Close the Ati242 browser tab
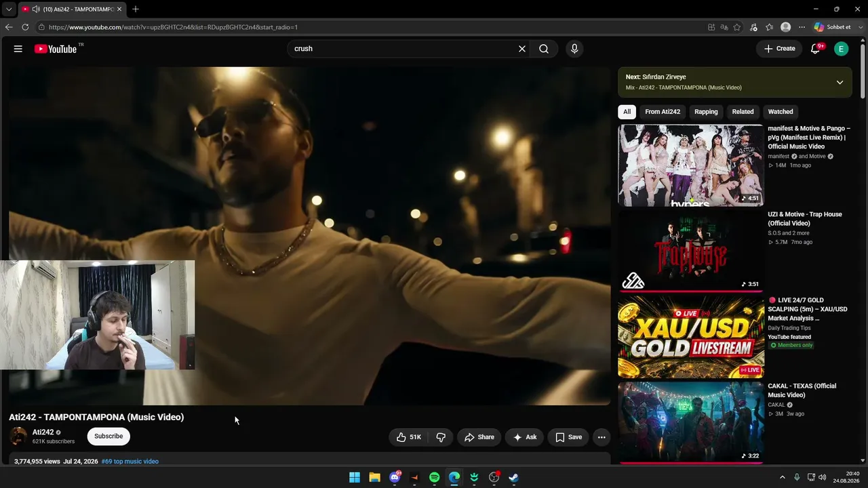 tap(119, 9)
